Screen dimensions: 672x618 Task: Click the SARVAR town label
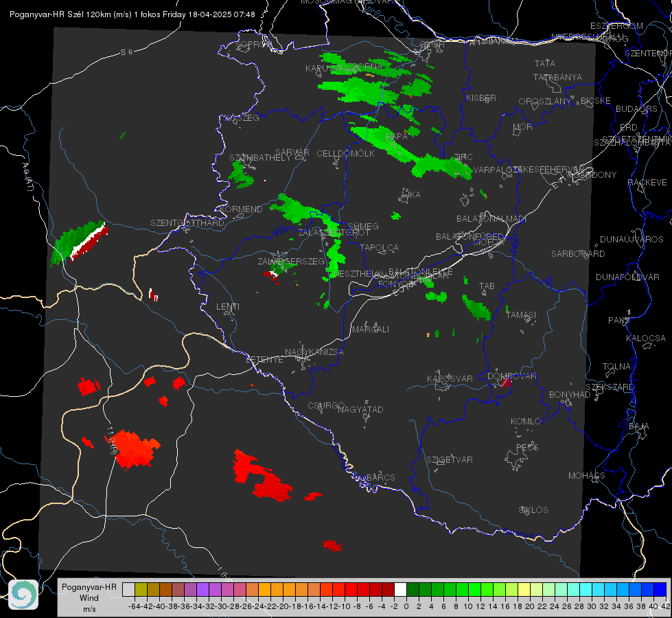tap(292, 152)
